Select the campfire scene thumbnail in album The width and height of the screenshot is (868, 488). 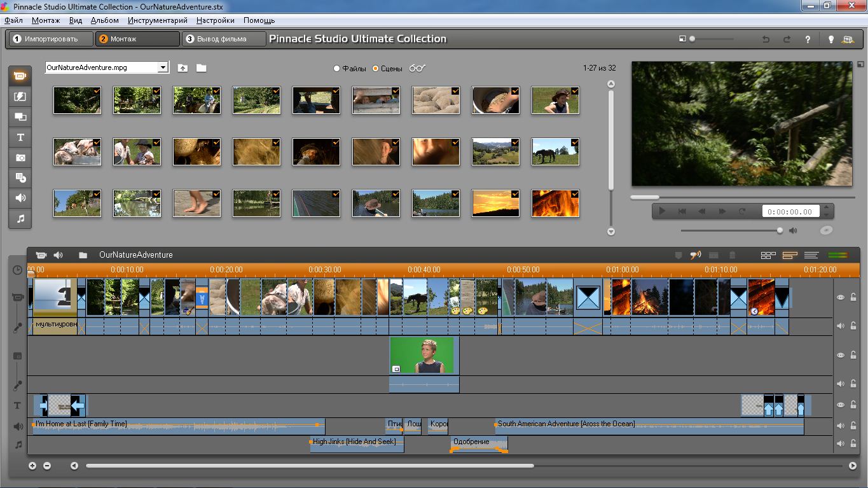point(555,203)
